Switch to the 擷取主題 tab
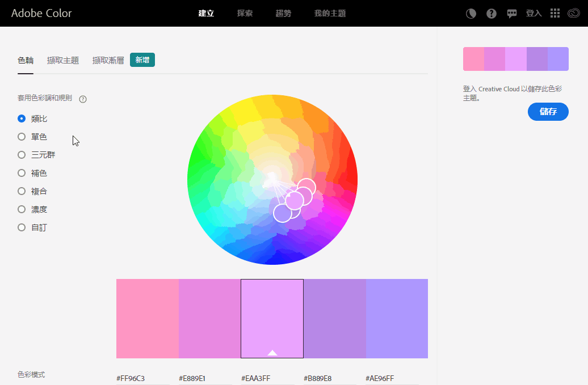Image resolution: width=588 pixels, height=385 pixels. 63,60
